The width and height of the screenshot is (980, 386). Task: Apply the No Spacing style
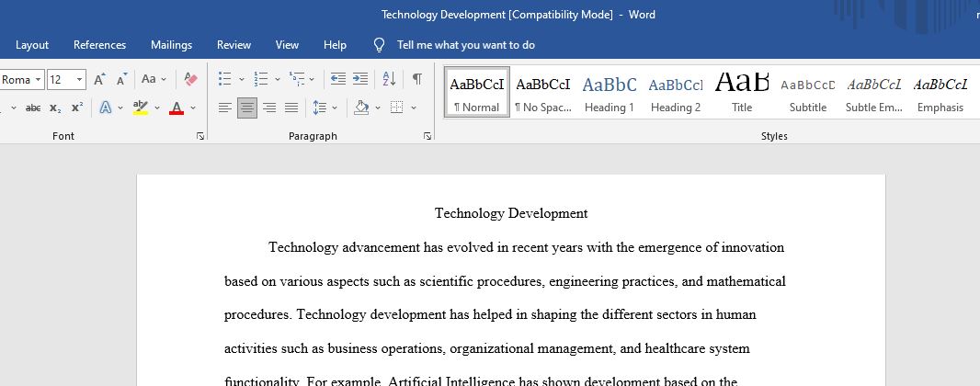(x=543, y=92)
